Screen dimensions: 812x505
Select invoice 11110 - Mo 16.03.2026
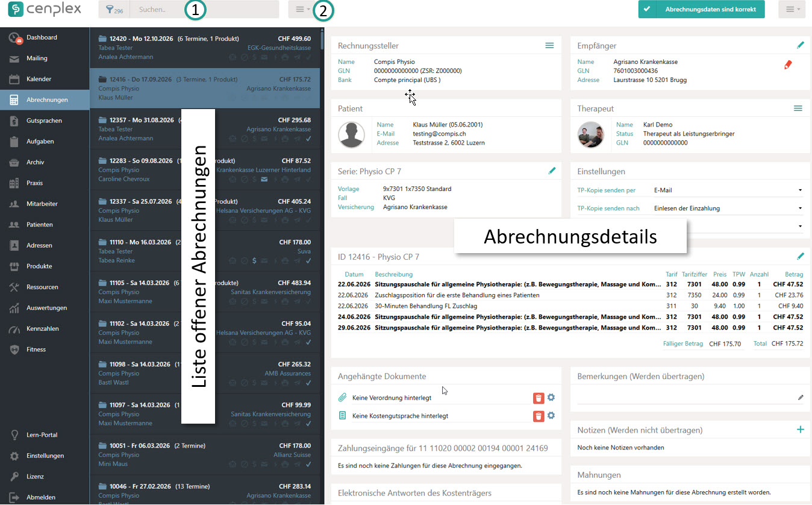pos(205,251)
